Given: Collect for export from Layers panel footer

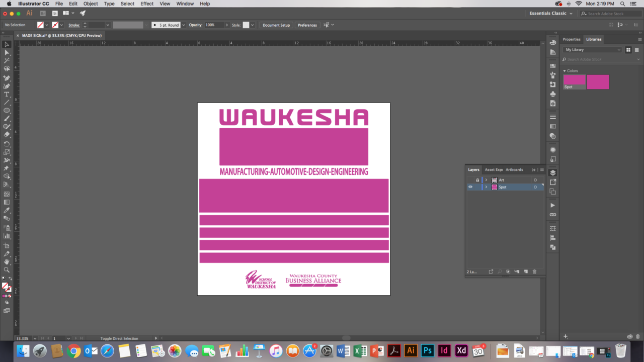Looking at the screenshot, I should (x=491, y=271).
